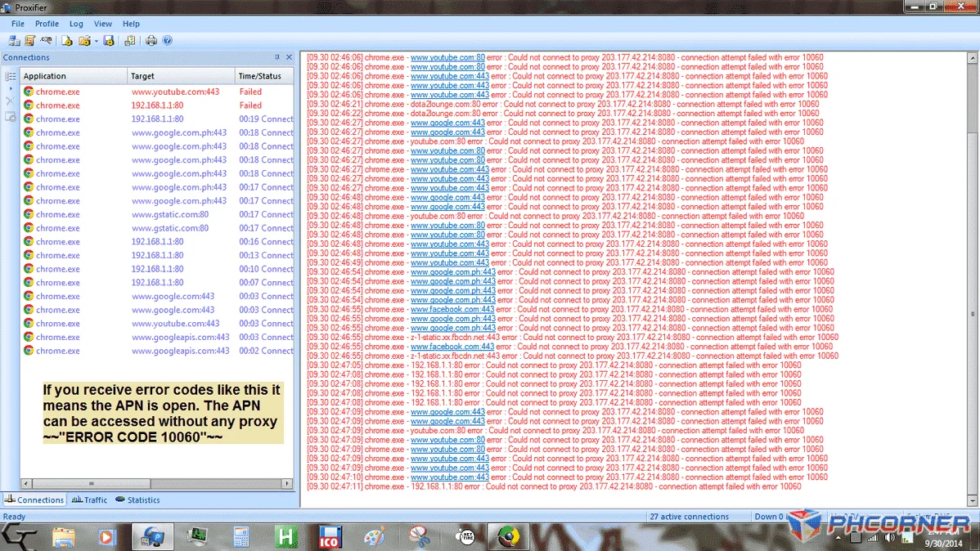Open File Explorer from the taskbar

click(63, 537)
